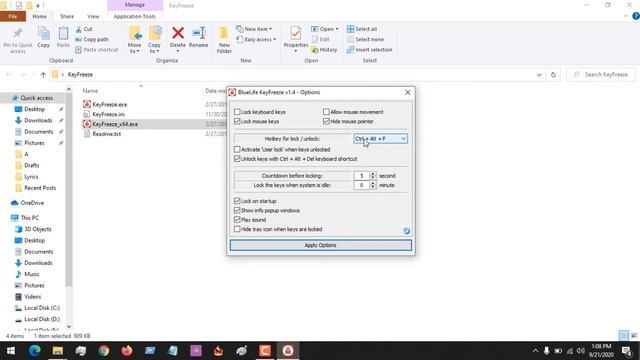Switch to the View ribbon tab
The width and height of the screenshot is (640, 360).
coord(93,16)
